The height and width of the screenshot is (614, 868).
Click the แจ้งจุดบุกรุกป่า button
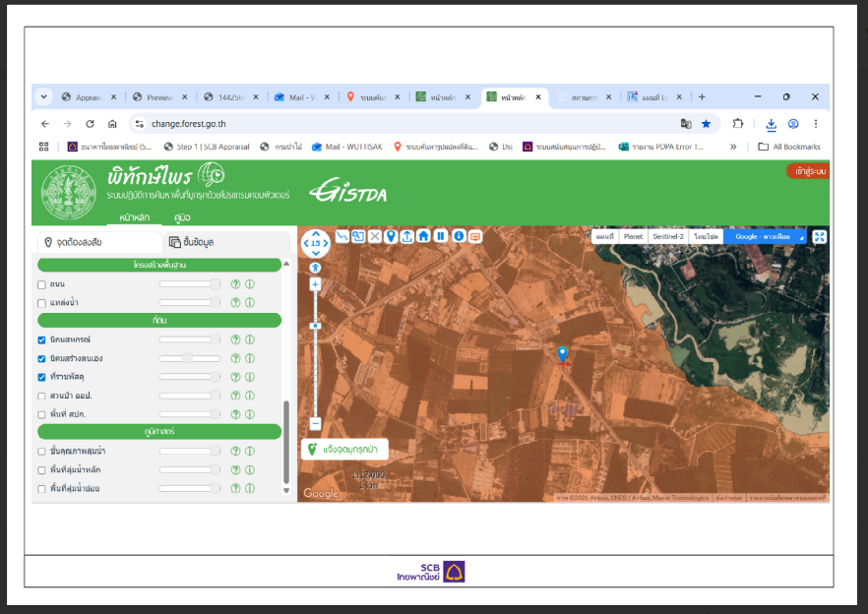tap(344, 449)
